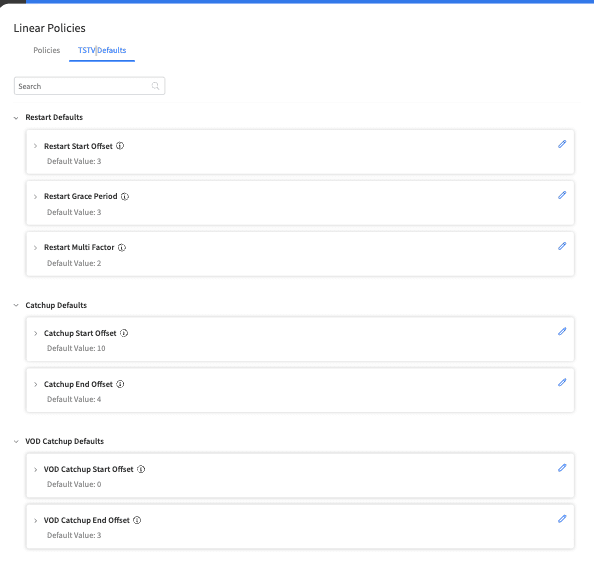Image resolution: width=594 pixels, height=576 pixels.
Task: Edit the Catchup End Offset default
Action: click(x=562, y=383)
